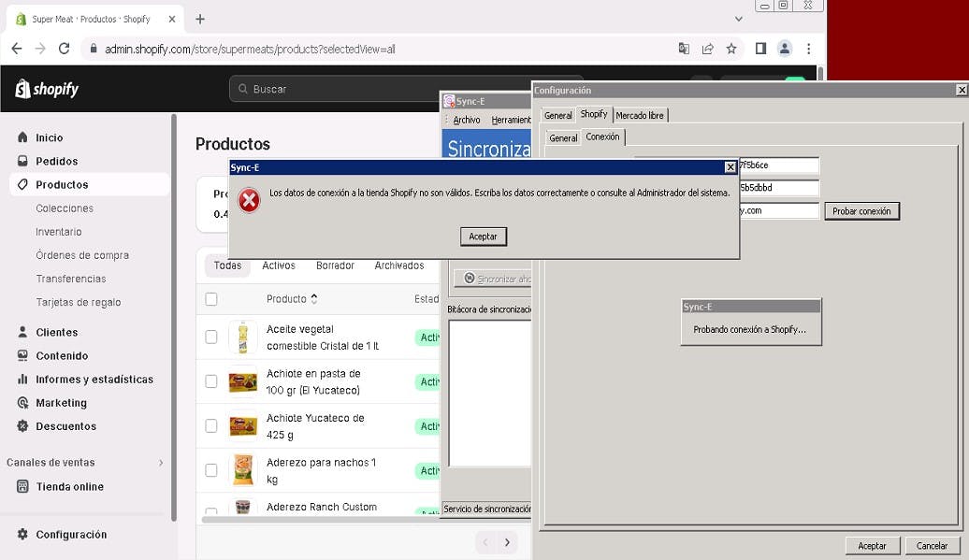Image resolution: width=969 pixels, height=560 pixels.
Task: Open Inventario under Productos
Action: [59, 232]
